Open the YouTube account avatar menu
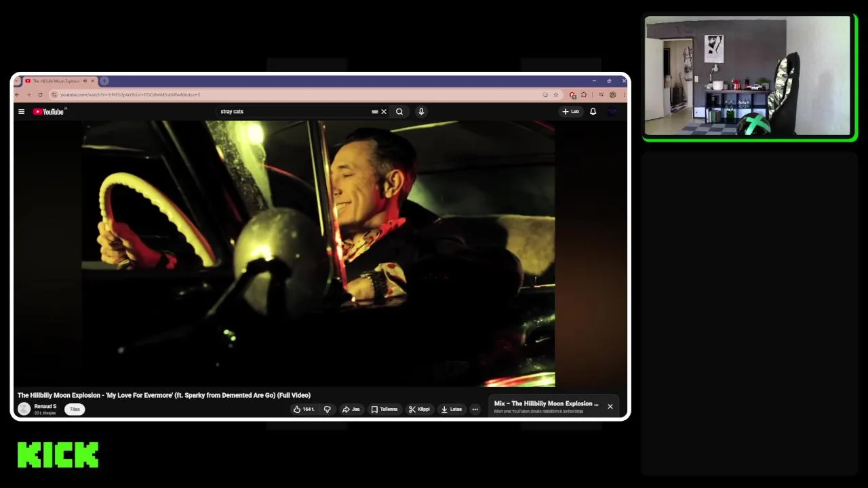868x488 pixels. click(x=612, y=112)
